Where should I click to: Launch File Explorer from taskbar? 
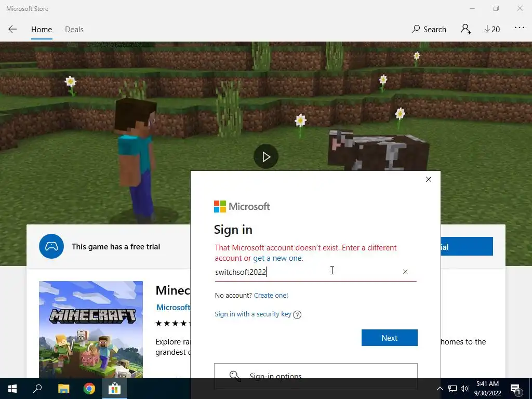pos(63,389)
